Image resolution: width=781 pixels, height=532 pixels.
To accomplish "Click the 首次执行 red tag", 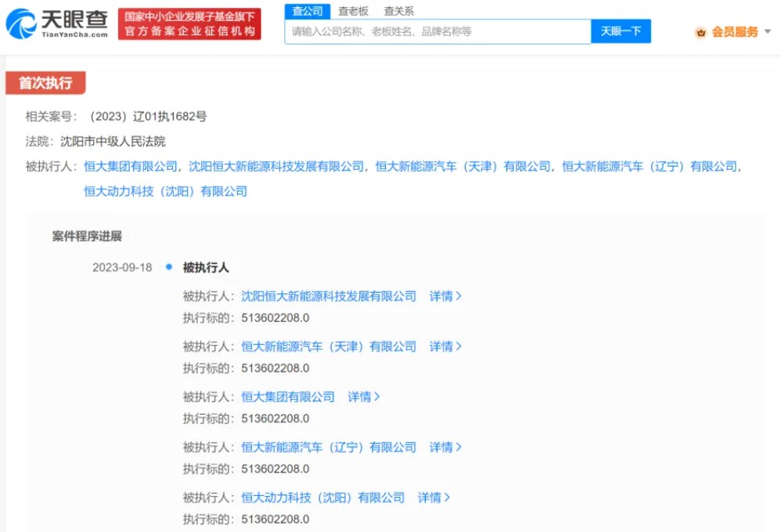I will tap(45, 83).
